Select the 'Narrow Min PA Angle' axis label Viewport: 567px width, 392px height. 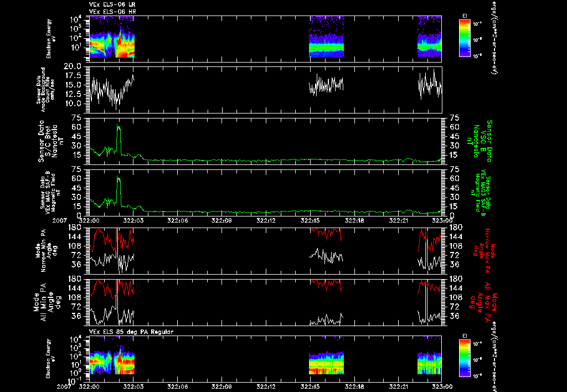45,250
